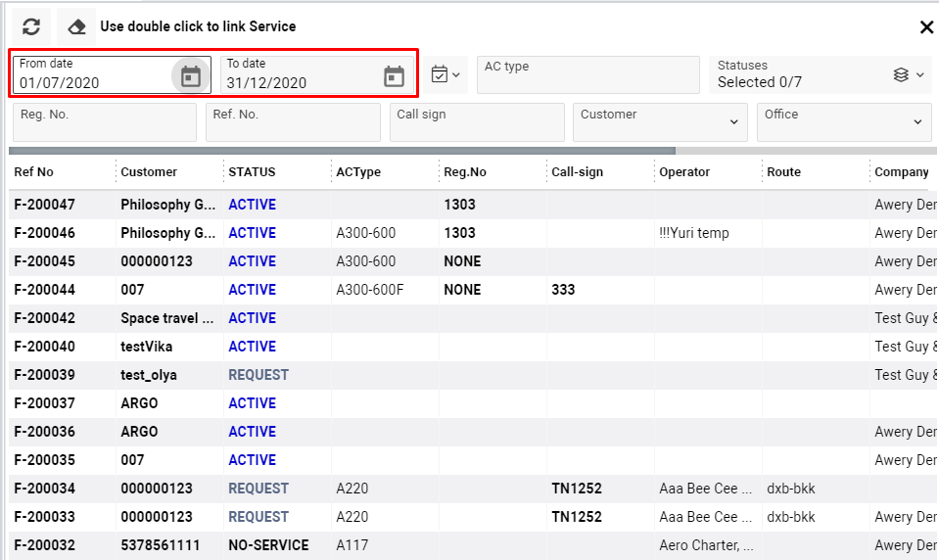Click the Operator column header
The height and width of the screenshot is (560, 939).
684,172
